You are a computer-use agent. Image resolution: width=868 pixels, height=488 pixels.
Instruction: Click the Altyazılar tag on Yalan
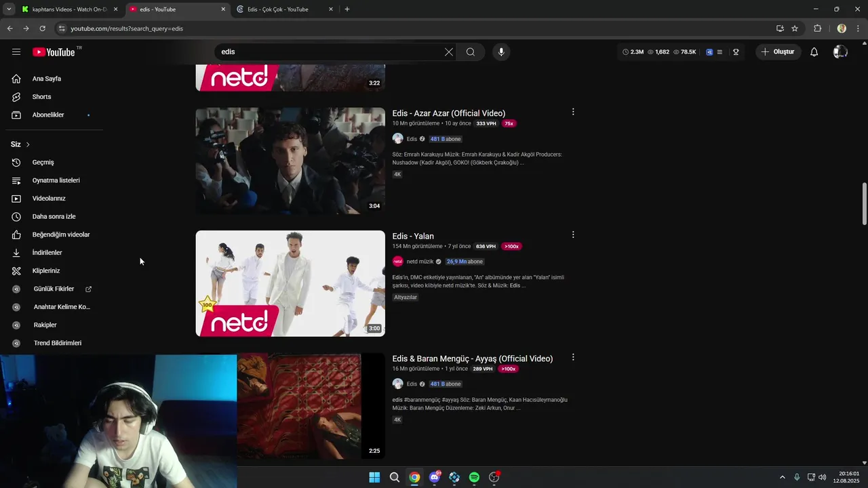406,298
